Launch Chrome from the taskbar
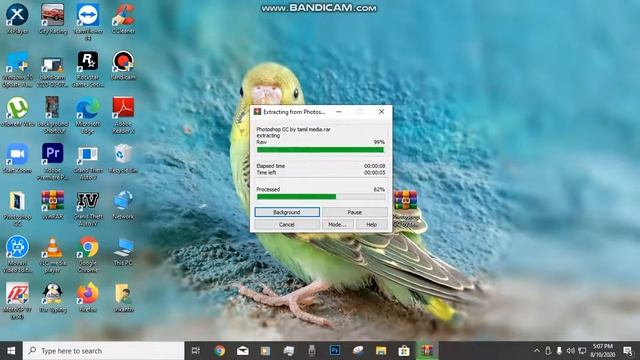The image size is (640, 360). pos(220,351)
